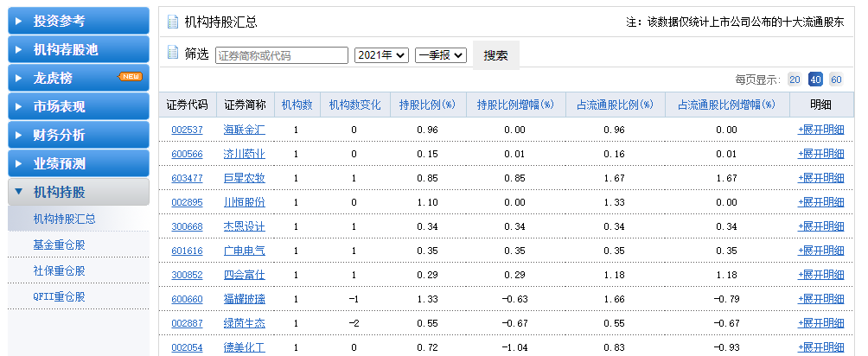Screen dimensions: 868x356
Task: Open stock code 600660 link
Action: pyautogui.click(x=187, y=300)
